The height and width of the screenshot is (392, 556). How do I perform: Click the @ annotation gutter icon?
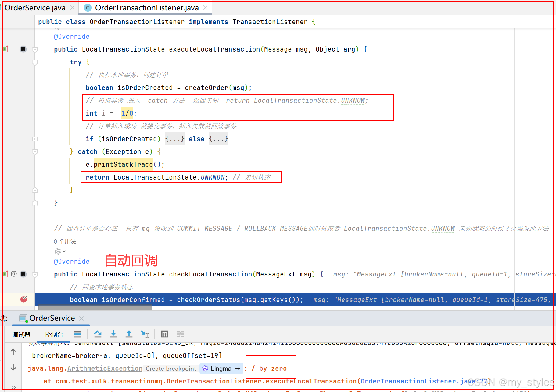[x=14, y=274]
